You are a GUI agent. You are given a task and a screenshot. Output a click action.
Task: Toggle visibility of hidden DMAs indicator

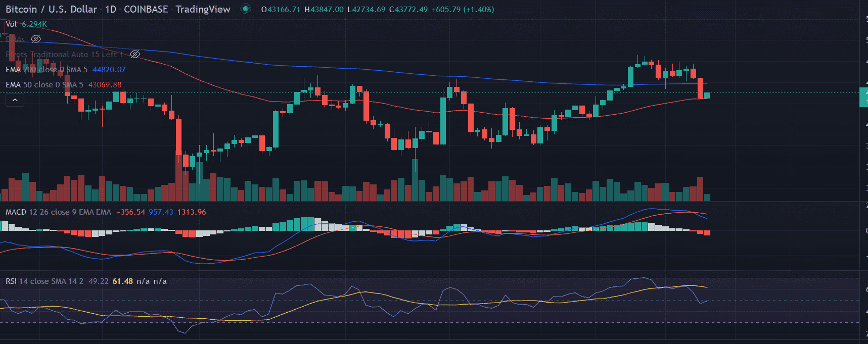point(36,39)
